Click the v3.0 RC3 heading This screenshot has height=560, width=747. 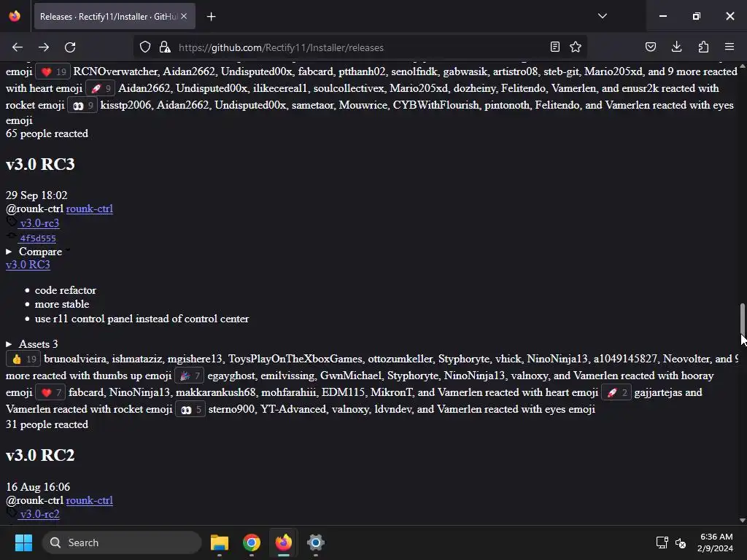coord(41,164)
